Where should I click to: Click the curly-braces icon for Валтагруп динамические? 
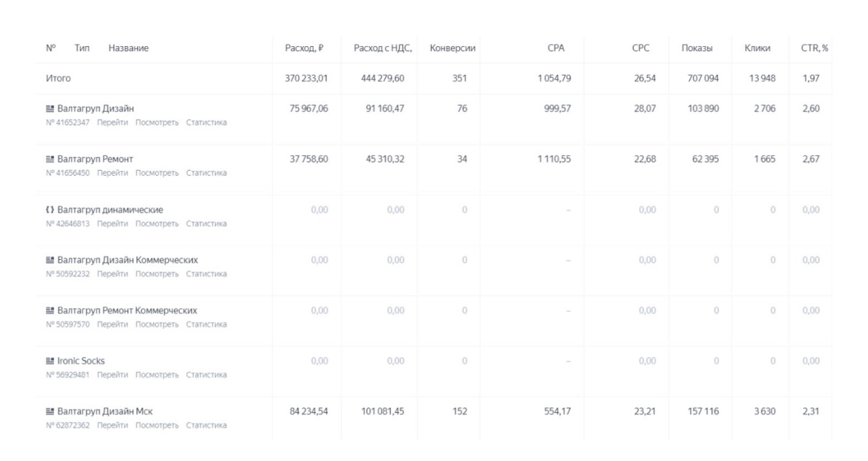click(x=50, y=209)
